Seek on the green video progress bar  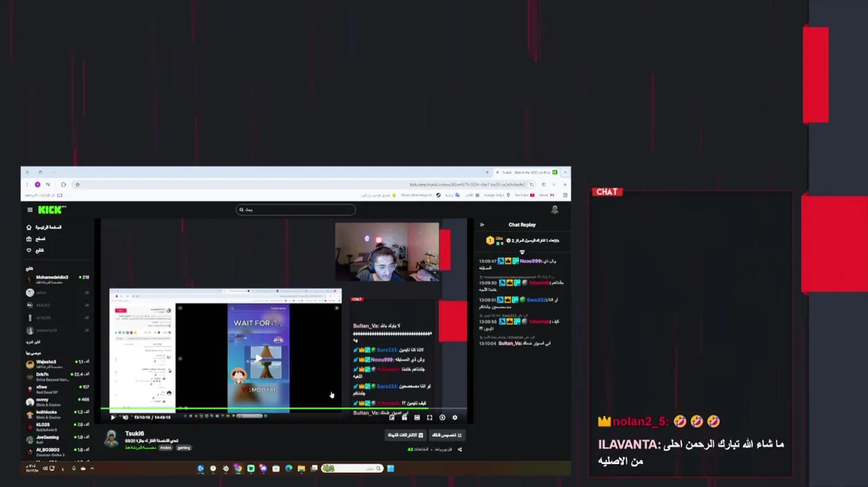(284, 409)
